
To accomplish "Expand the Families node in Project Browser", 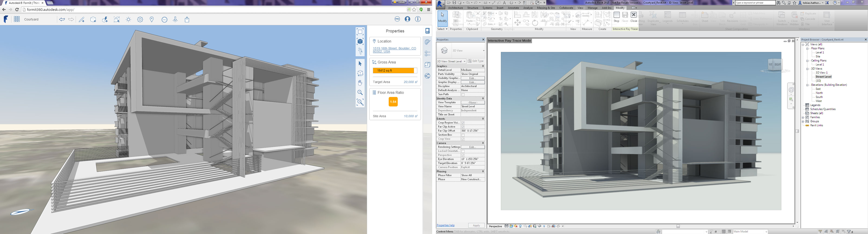I will 803,117.
